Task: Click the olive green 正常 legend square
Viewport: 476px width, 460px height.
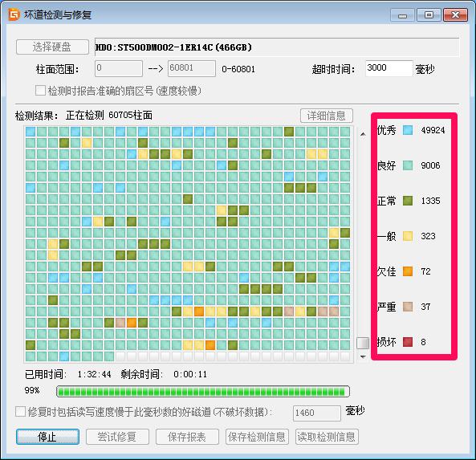Action: pos(408,201)
